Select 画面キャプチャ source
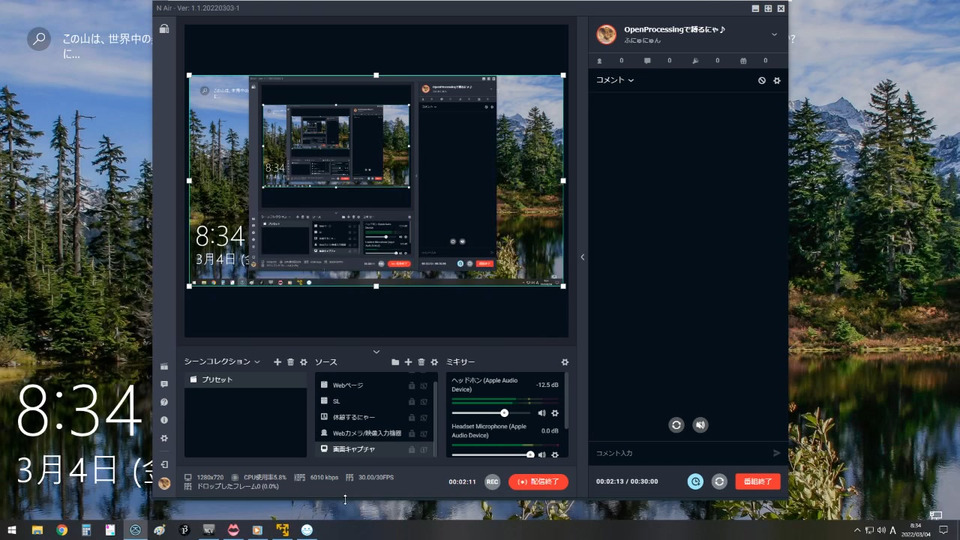Screen dimensions: 960x540 pyautogui.click(x=374, y=449)
